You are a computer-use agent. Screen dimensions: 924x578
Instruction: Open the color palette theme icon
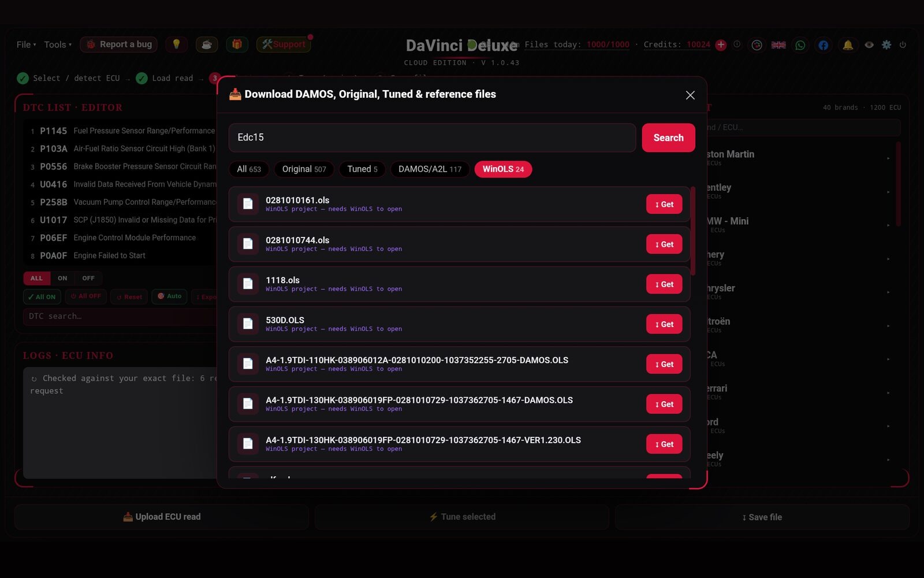(x=757, y=45)
